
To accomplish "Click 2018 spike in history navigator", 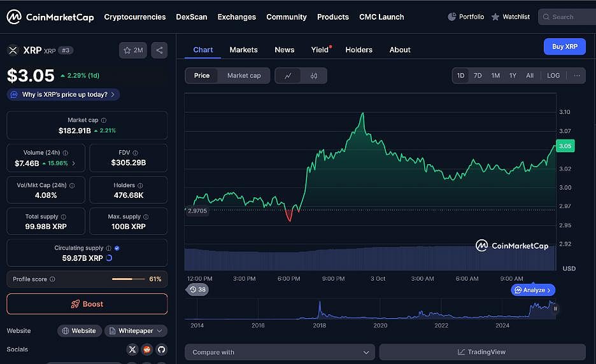I will click(320, 309).
